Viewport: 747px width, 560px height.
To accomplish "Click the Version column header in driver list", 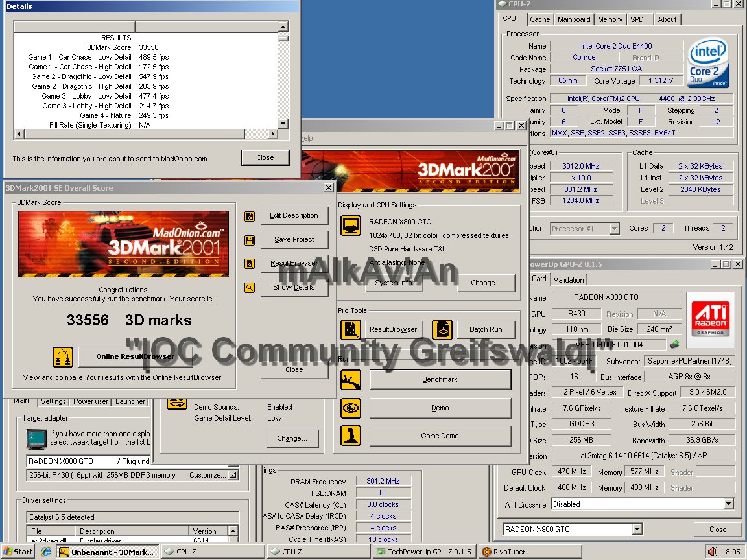I will (209, 531).
